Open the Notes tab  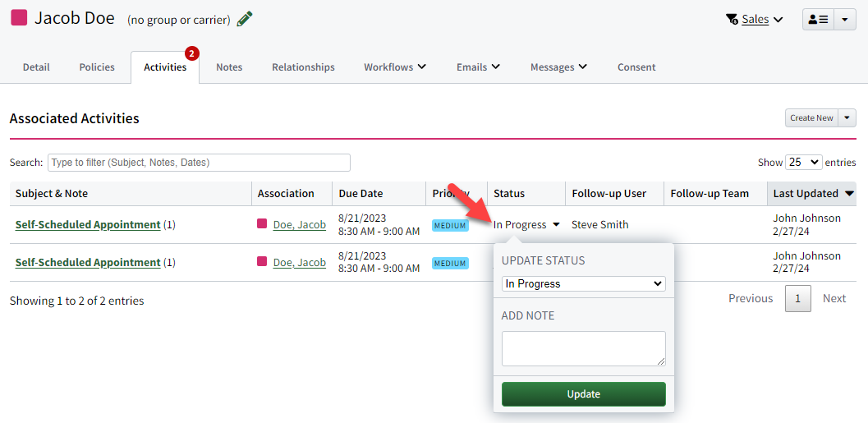coord(229,67)
